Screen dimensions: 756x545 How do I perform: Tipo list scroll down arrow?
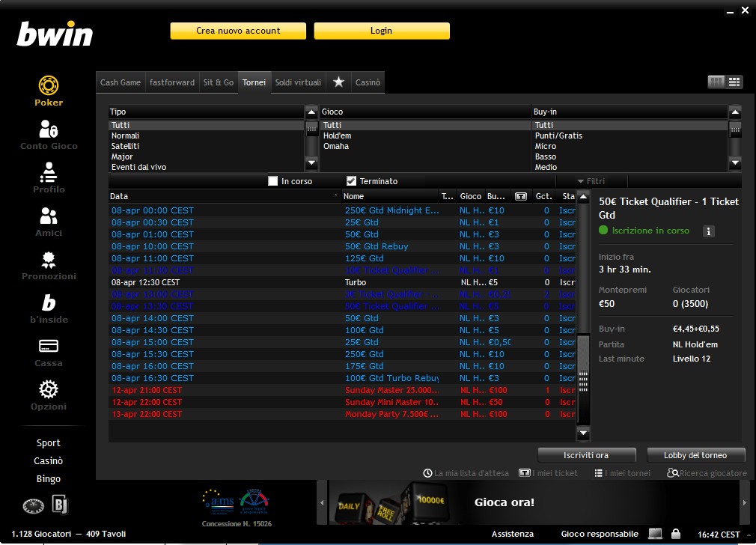coord(311,163)
